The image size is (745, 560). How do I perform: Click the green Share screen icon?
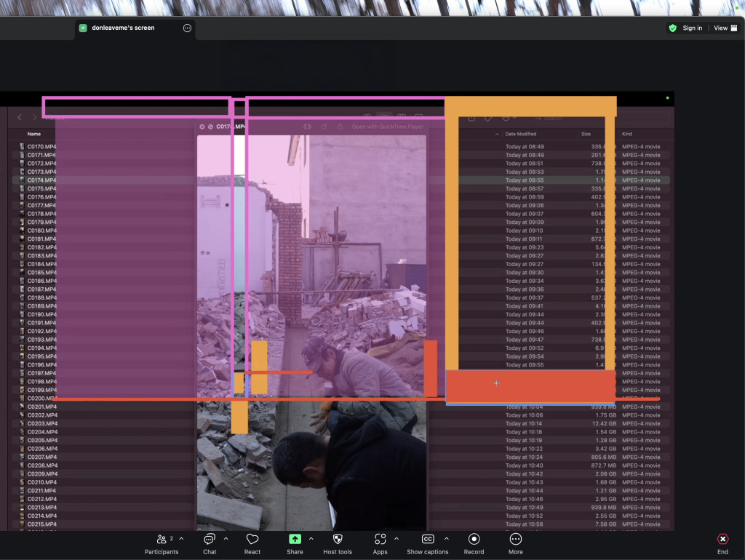pos(295,540)
